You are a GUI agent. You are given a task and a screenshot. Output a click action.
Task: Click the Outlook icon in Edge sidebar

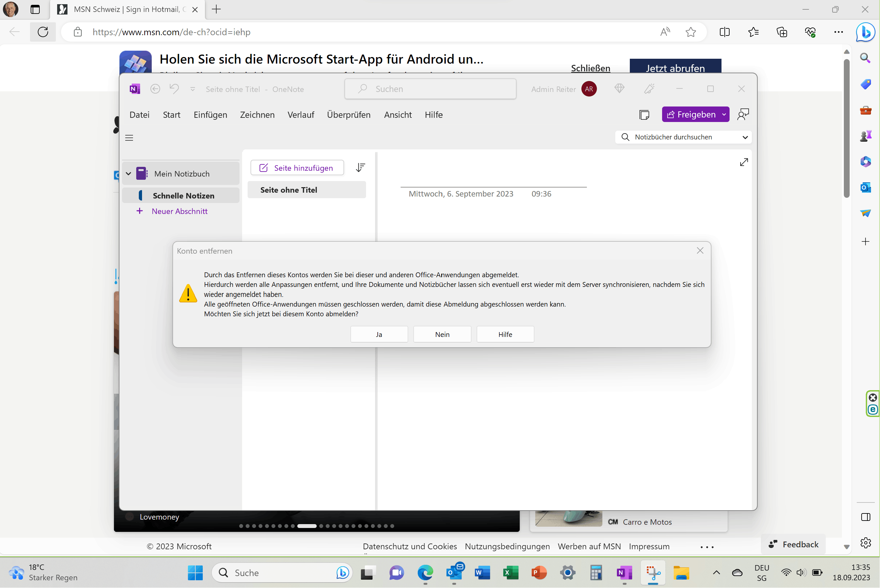point(865,187)
